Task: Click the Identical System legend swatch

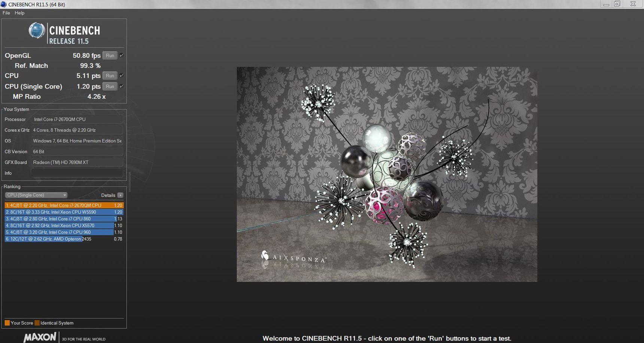Action: click(x=37, y=323)
